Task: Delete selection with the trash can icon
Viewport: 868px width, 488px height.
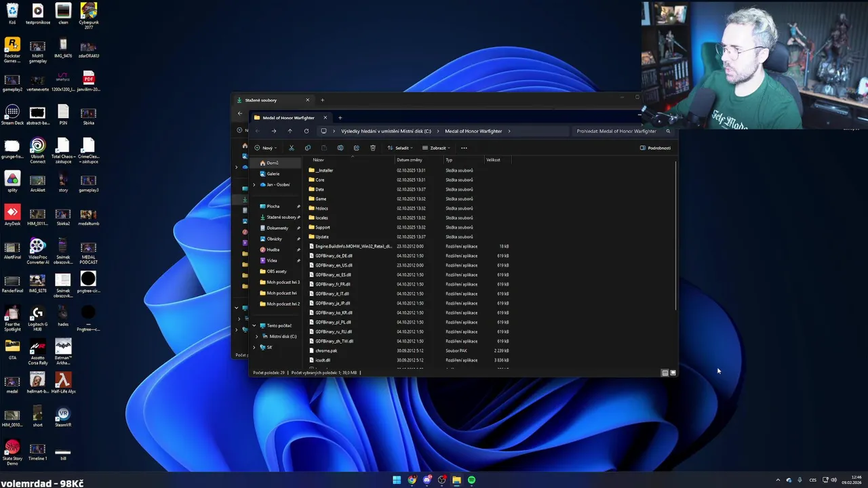Action: [x=373, y=148]
